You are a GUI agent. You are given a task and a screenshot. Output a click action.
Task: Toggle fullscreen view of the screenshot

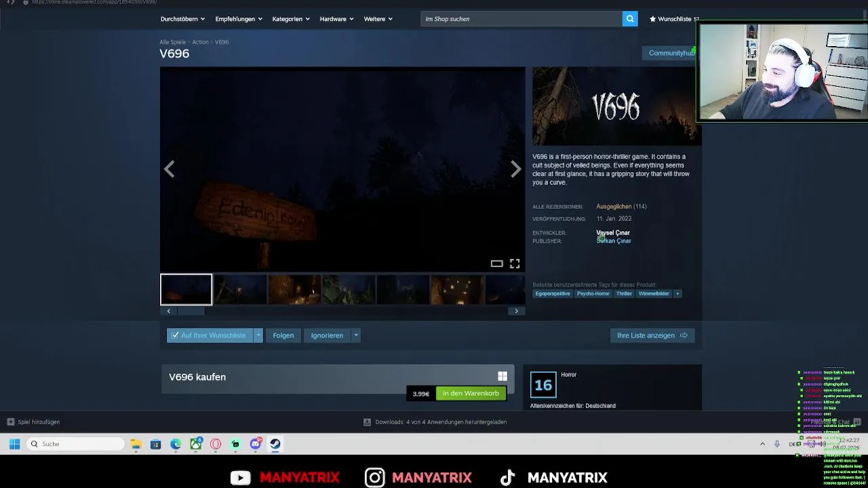[x=515, y=264]
